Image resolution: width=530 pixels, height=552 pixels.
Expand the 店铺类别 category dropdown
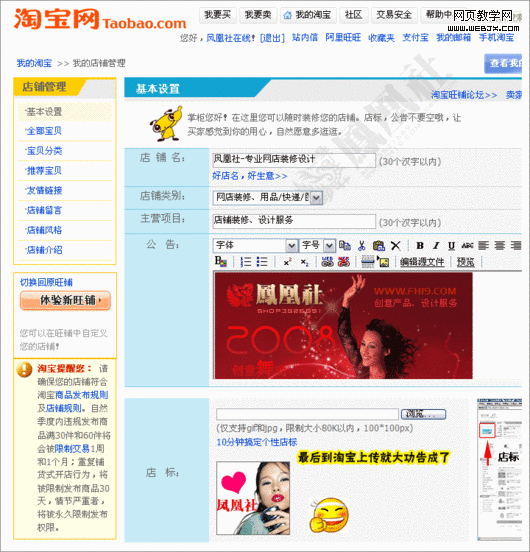point(316,198)
